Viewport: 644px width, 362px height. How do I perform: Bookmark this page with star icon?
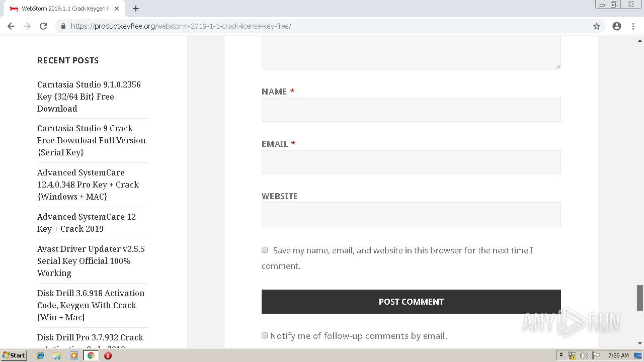pos(597,26)
